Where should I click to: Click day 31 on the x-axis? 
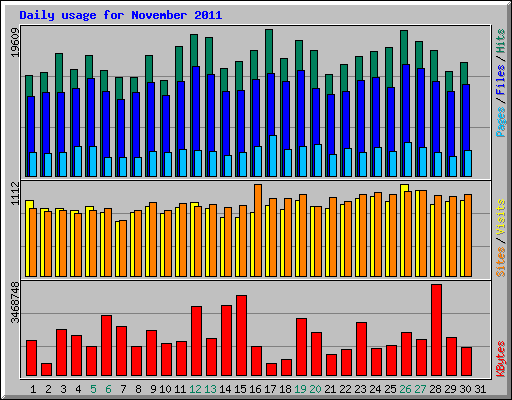tap(480, 389)
